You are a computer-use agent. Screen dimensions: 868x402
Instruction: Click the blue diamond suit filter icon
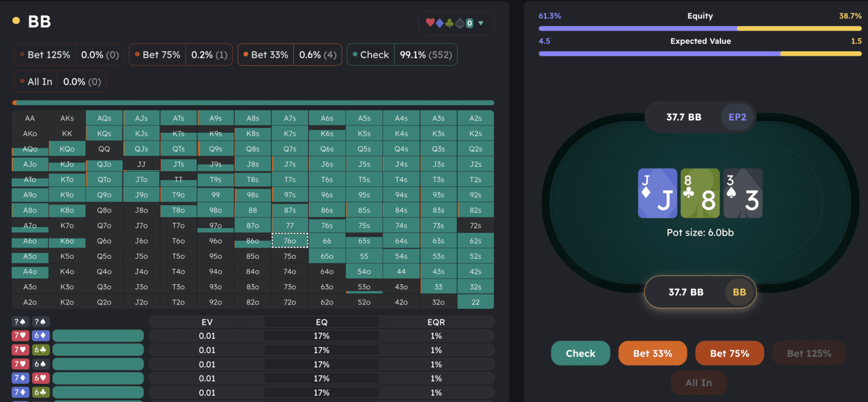[440, 23]
